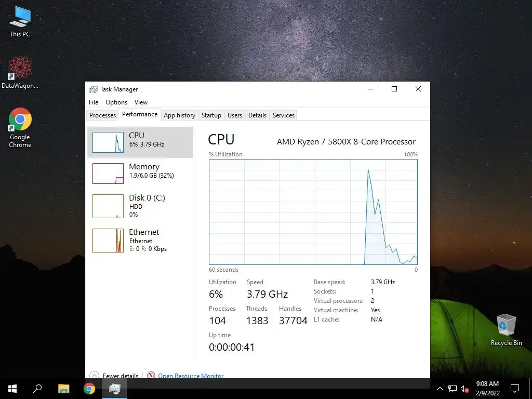Show hidden system tray icons

(440, 389)
